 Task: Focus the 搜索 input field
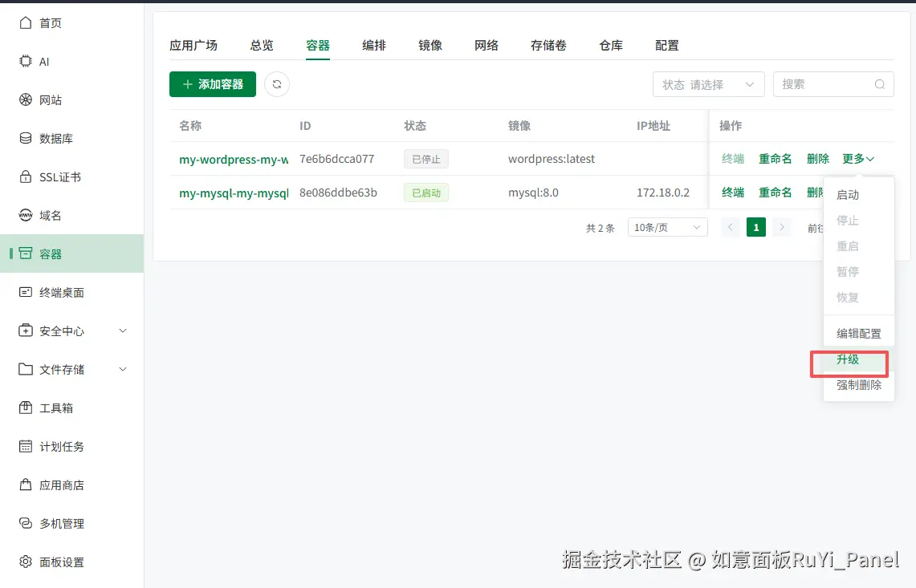(x=833, y=85)
